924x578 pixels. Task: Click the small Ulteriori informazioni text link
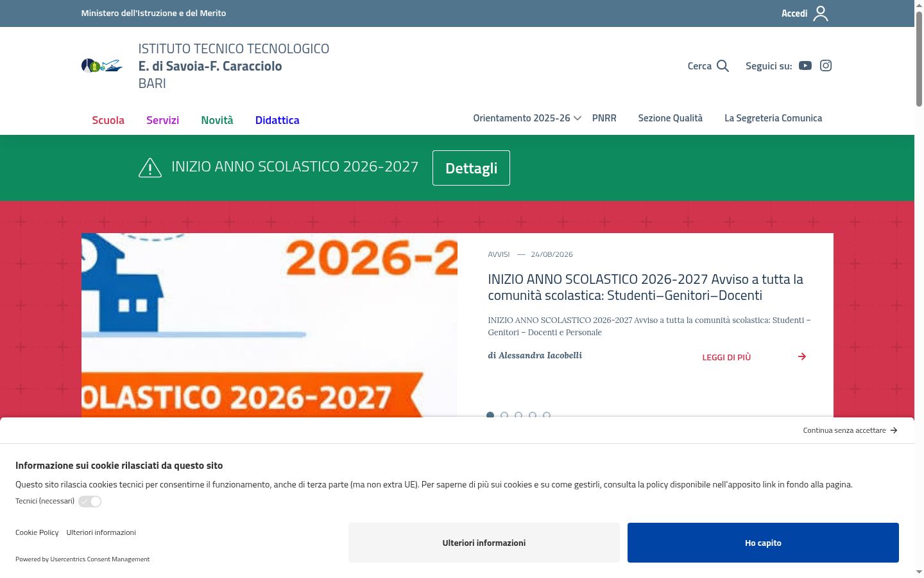tap(101, 532)
